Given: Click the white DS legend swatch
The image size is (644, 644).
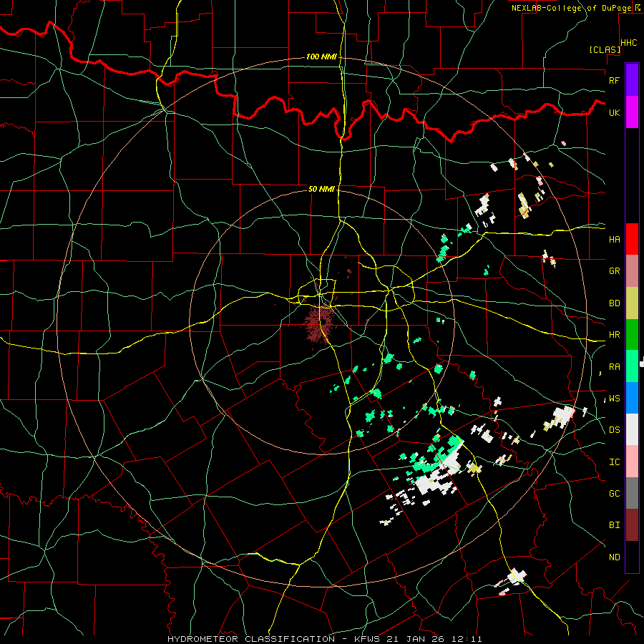Looking at the screenshot, I should click(x=632, y=429).
